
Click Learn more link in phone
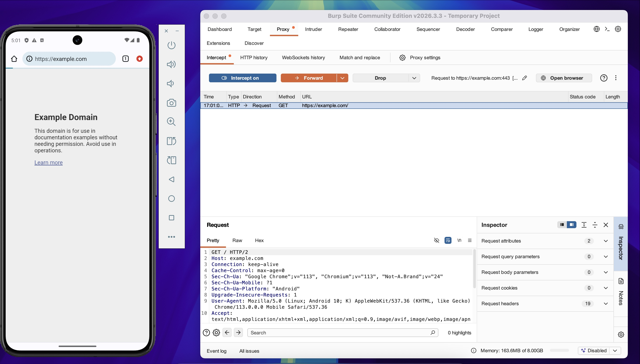coord(49,162)
